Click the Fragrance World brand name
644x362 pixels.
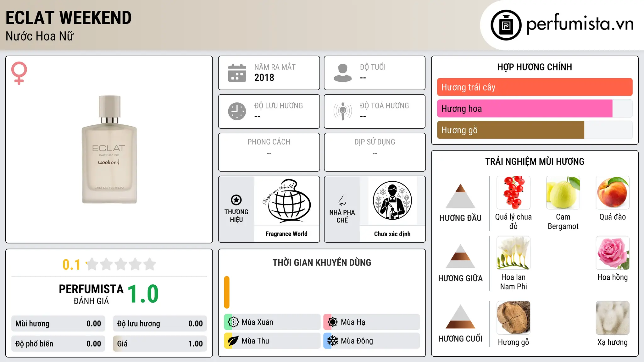point(286,234)
